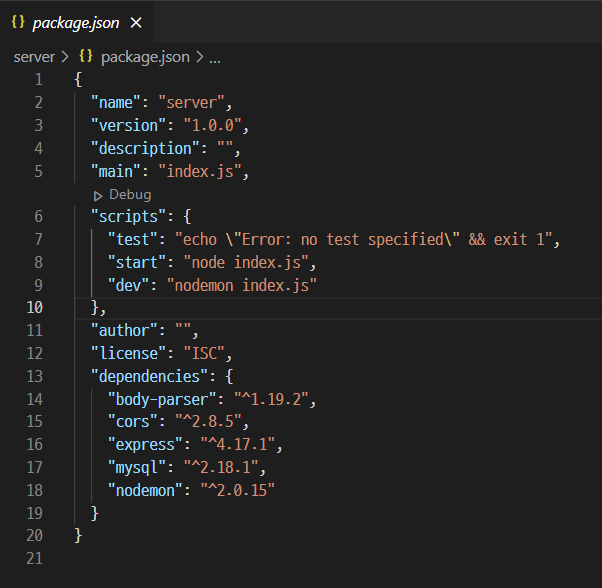Click the "start" script key

point(137,263)
